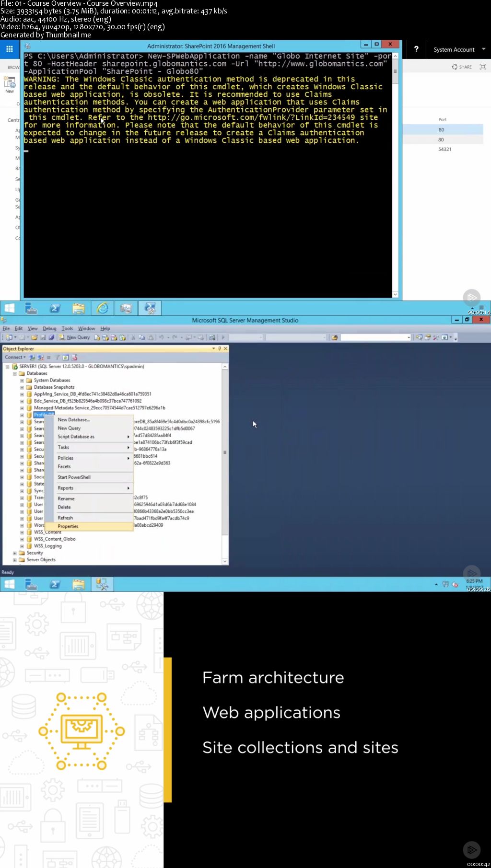Open Edit menu in SQL Management Studio
Screen dimensions: 491x868
[19, 329]
